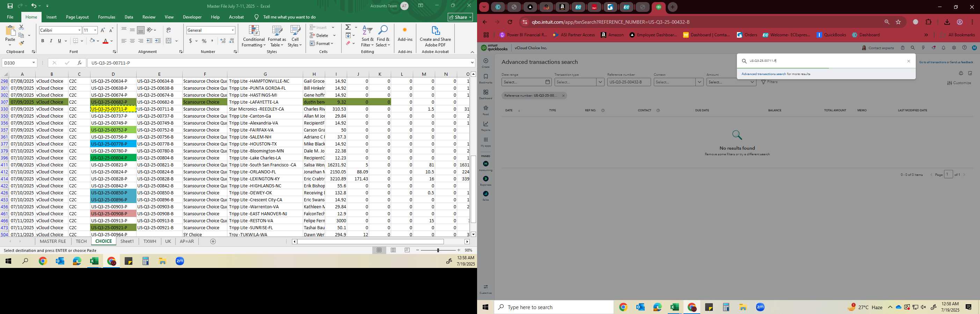The width and height of the screenshot is (980, 314).
Task: Click Reference number input field
Action: tap(629, 82)
